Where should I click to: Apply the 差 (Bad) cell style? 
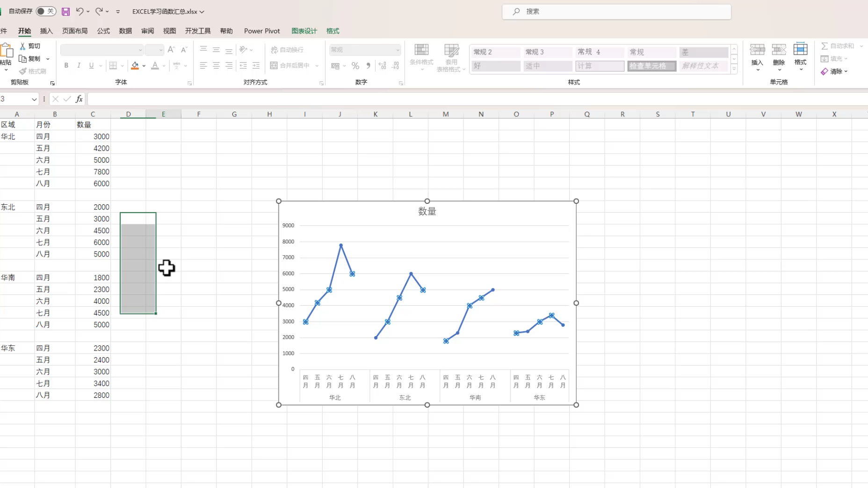pyautogui.click(x=704, y=52)
